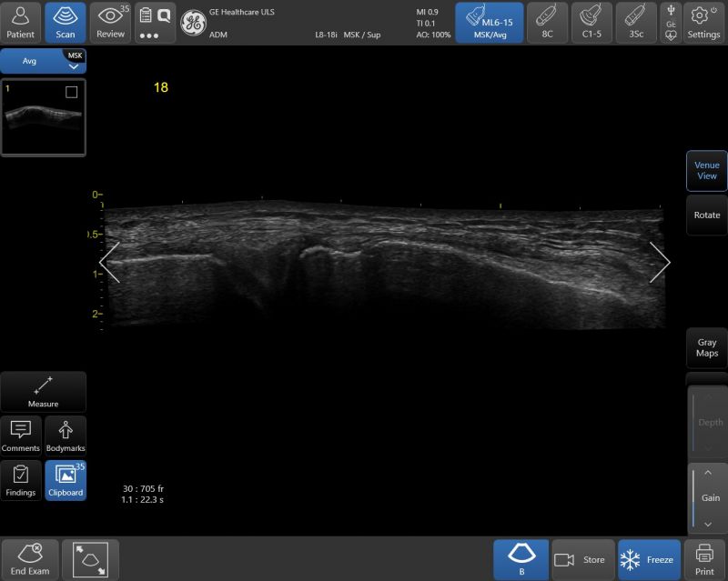The width and height of the screenshot is (728, 581).
Task: Open the Settings menu
Action: click(x=703, y=23)
